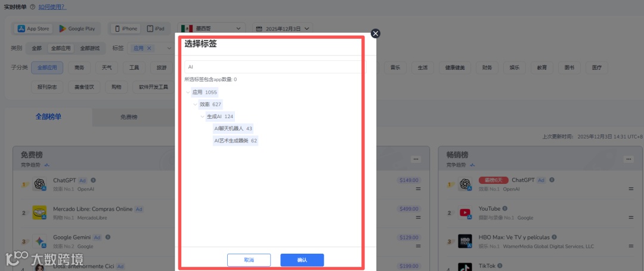This screenshot has height=271, width=644.
Task: Choose the iPad device option
Action: 156,29
